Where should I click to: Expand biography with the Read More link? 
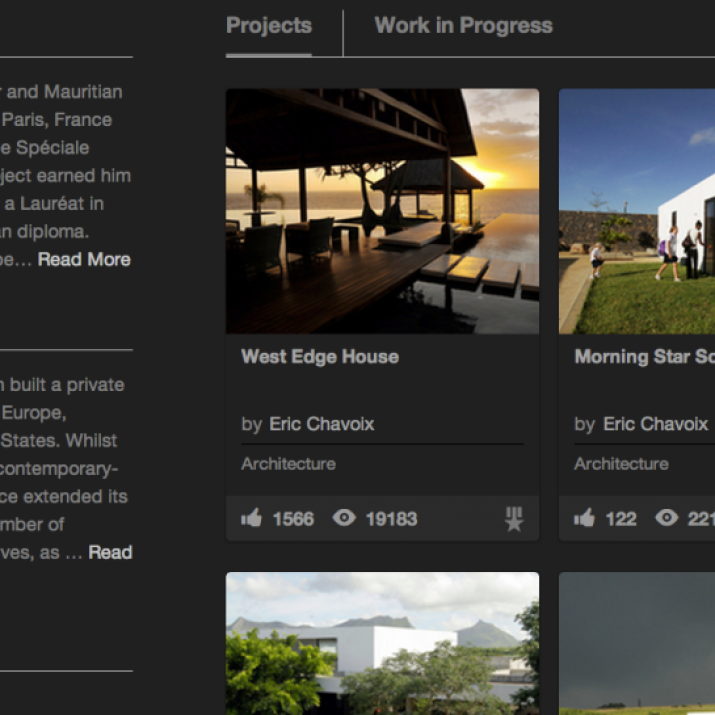(84, 259)
